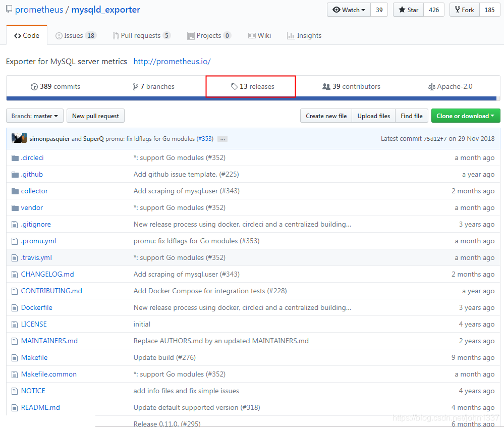Click the repository book icon beside prometheus
Viewport: 504px width, 427px height.
click(x=9, y=9)
